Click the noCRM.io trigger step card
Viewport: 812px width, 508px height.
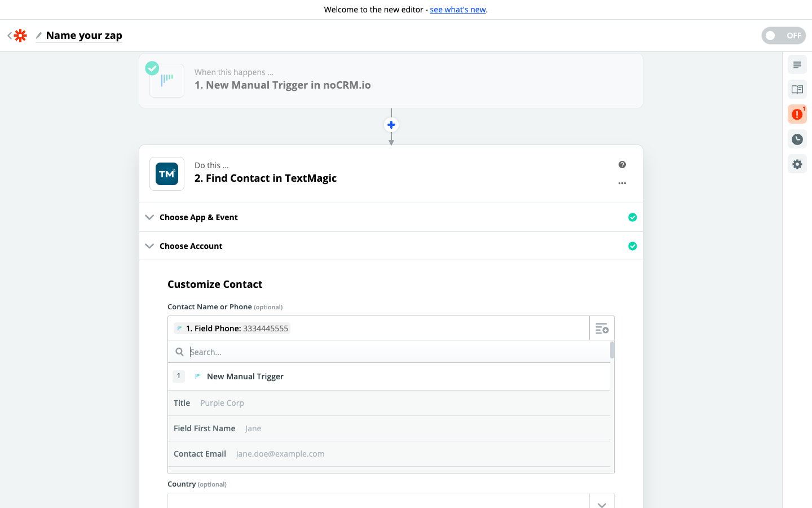pos(391,81)
